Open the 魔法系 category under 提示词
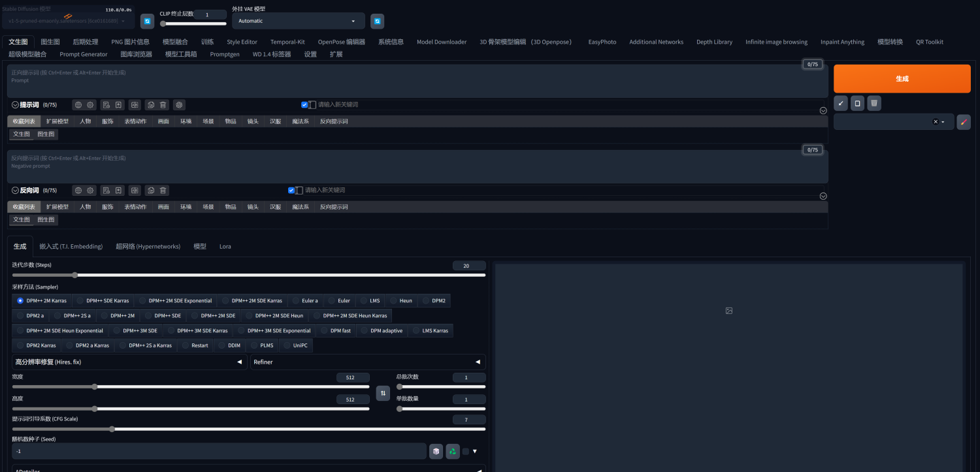Screen dimensions: 980x472 click(x=301, y=121)
